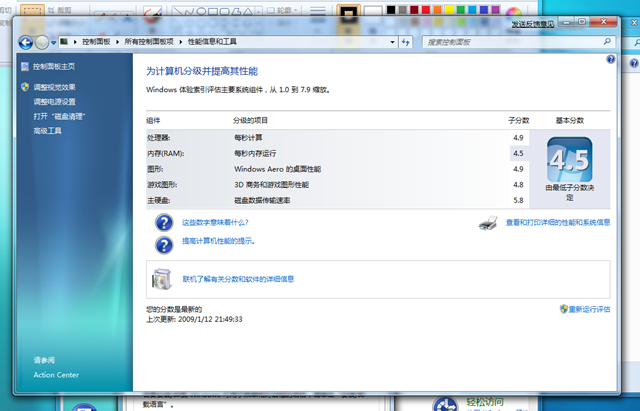Click the 上次更新 2009/1/12 timestamp
640x411 pixels.
(194, 319)
